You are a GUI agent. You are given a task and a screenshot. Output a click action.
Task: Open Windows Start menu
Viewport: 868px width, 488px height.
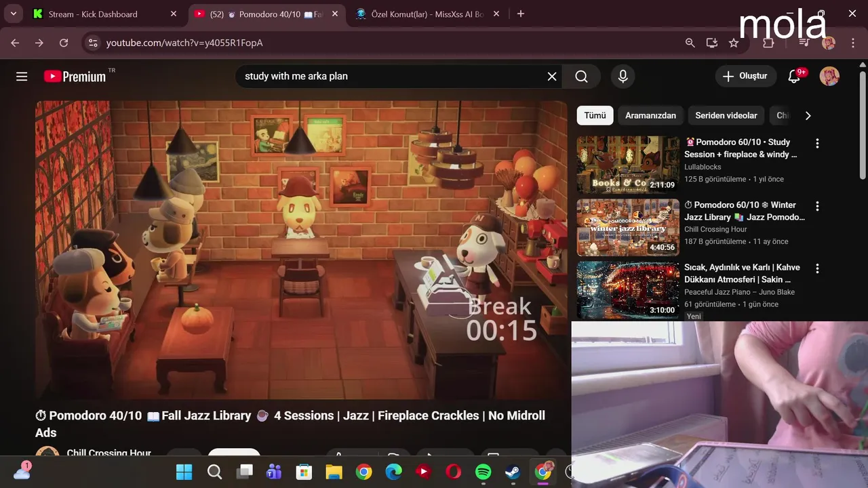coord(184,472)
